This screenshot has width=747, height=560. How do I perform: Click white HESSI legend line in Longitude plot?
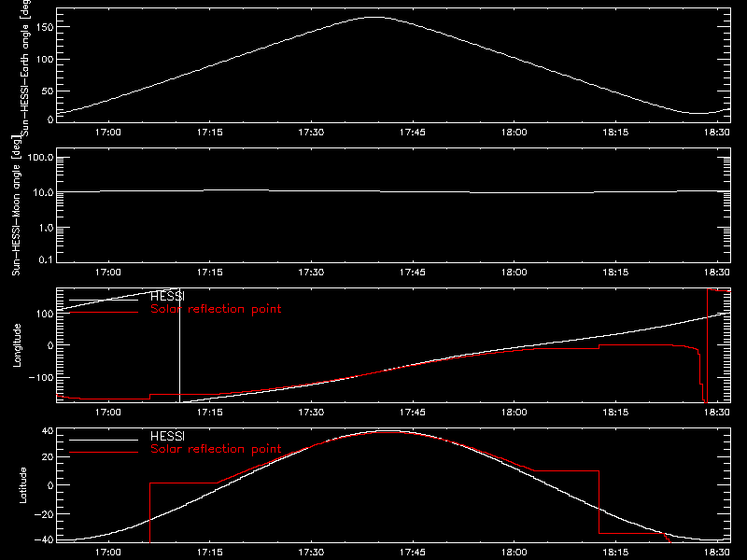(x=104, y=300)
